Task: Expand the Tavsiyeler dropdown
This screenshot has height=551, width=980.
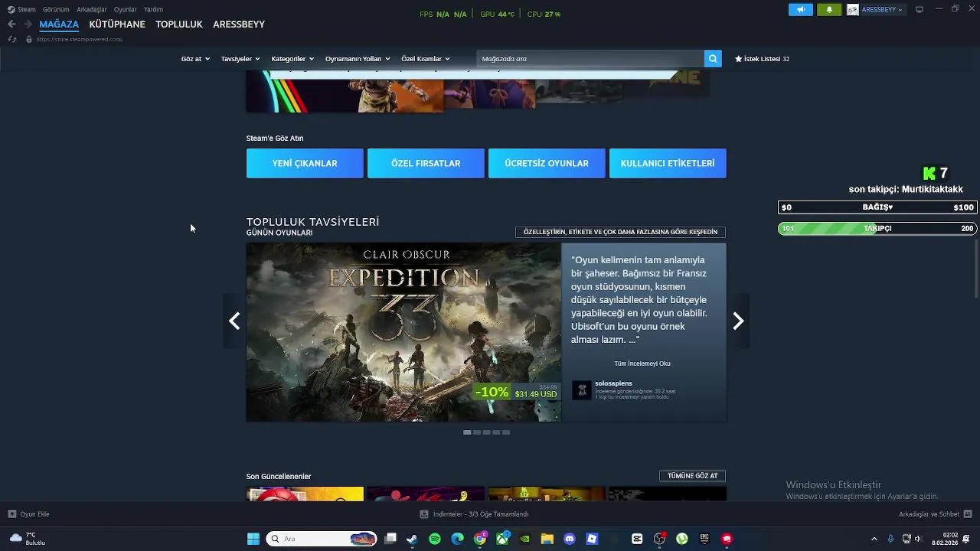Action: tap(240, 59)
